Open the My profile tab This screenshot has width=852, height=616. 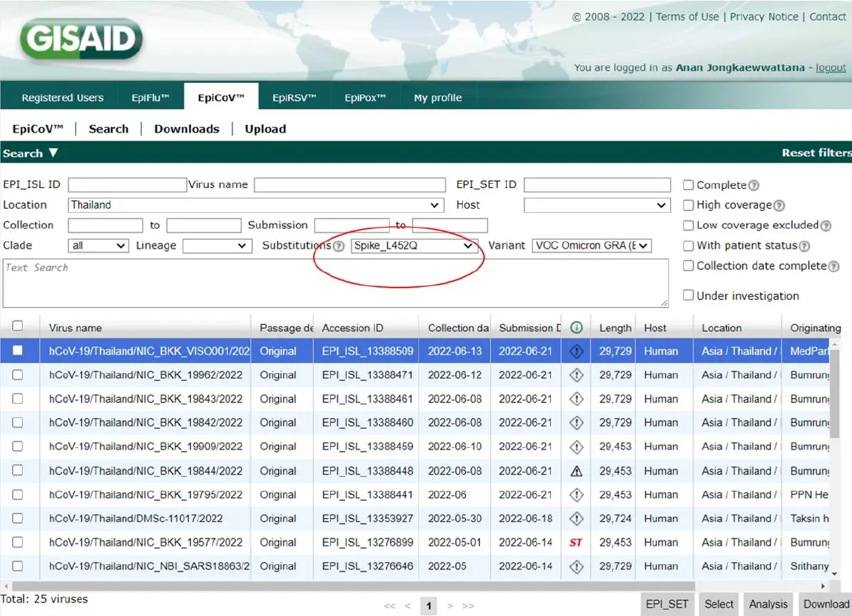[438, 98]
